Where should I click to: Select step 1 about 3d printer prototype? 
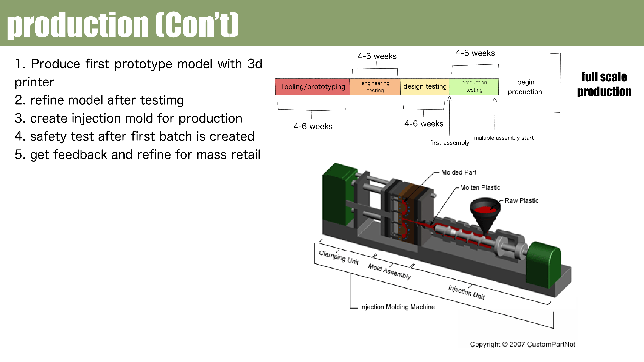coord(138,64)
